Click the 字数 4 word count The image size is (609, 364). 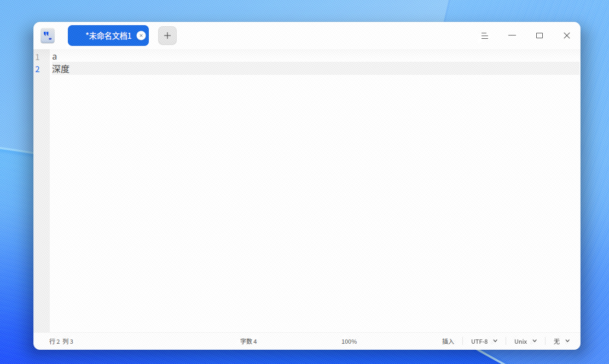[248, 342]
